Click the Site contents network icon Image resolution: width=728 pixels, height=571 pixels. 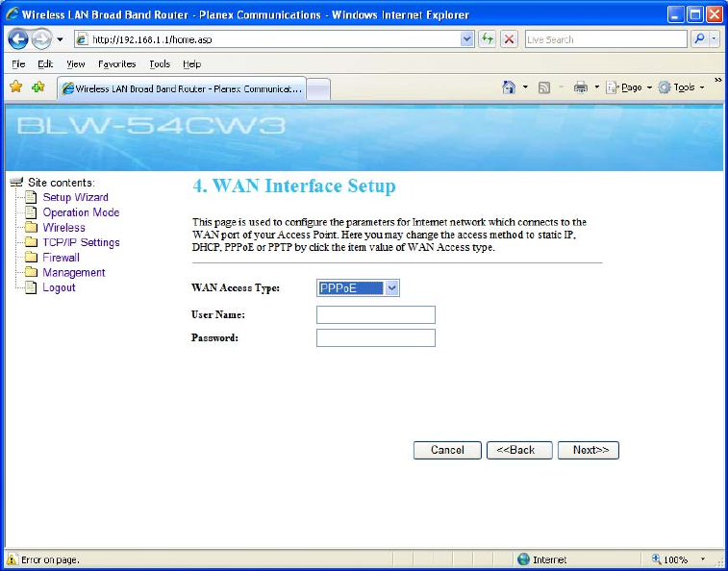click(x=16, y=182)
